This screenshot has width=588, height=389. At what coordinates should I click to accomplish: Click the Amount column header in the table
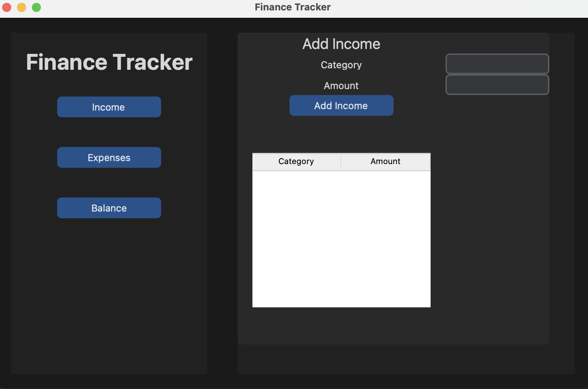(385, 161)
